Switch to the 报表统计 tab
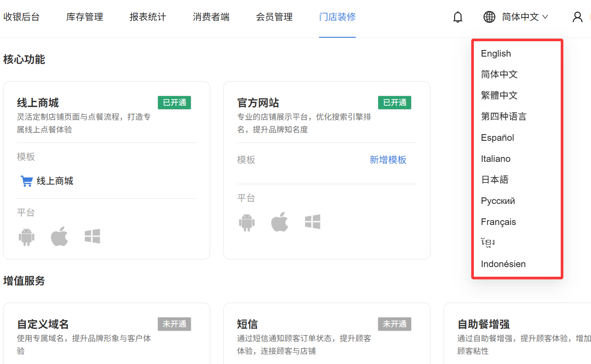Image resolution: width=591 pixels, height=364 pixels. coord(148,17)
